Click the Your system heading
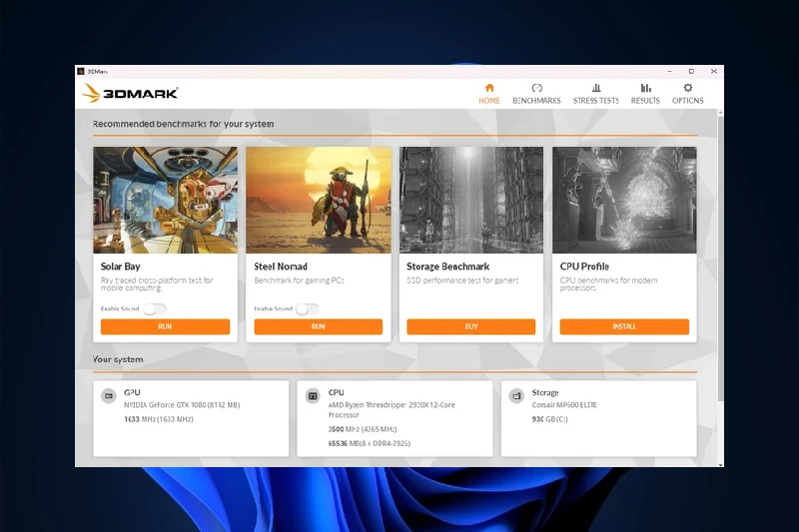The height and width of the screenshot is (532, 799). 118,359
